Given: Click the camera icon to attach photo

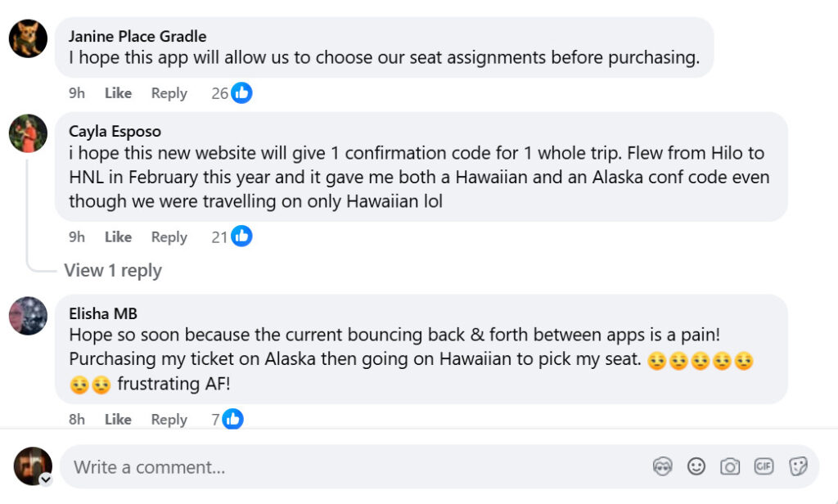Looking at the screenshot, I should (x=729, y=466).
